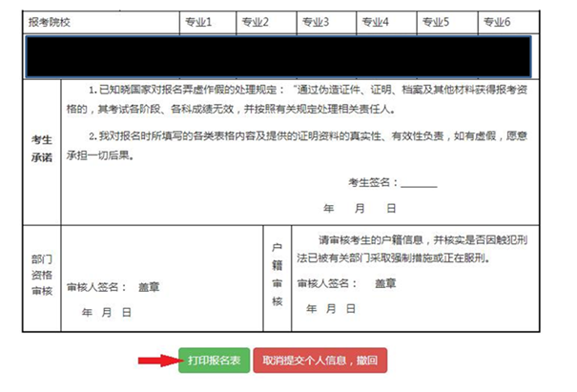This screenshot has height=392, width=577.
Task: Click the red 取消提交个人信息，撤回 button
Action: [319, 361]
